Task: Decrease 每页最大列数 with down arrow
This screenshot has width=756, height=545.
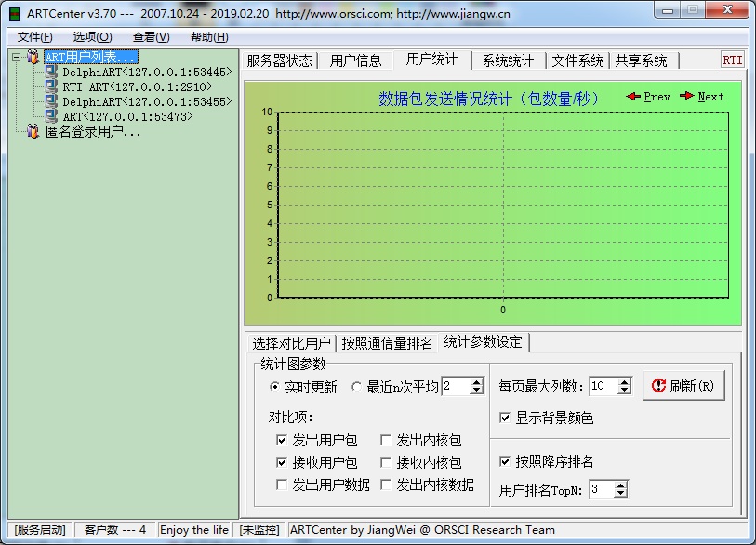Action: tap(624, 391)
